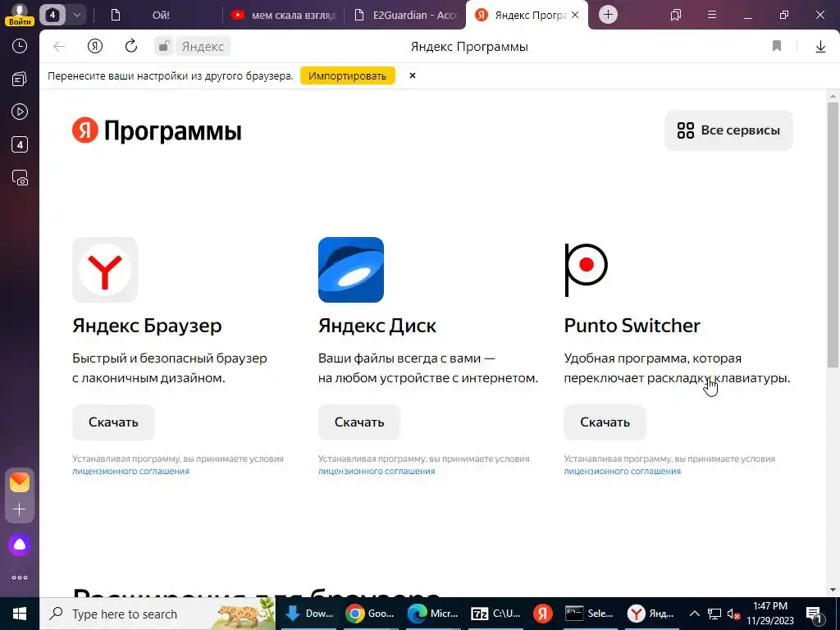Open the downloads arrow icon

click(820, 47)
